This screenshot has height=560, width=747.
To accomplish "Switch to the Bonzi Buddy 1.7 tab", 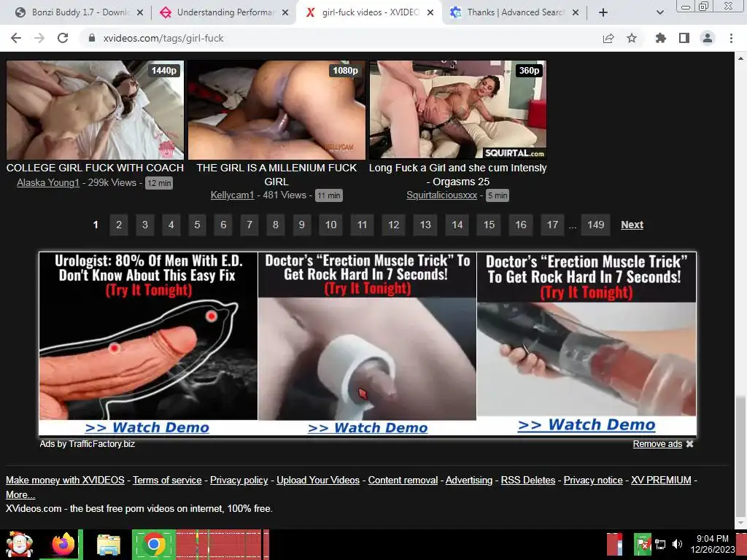I will (x=79, y=13).
